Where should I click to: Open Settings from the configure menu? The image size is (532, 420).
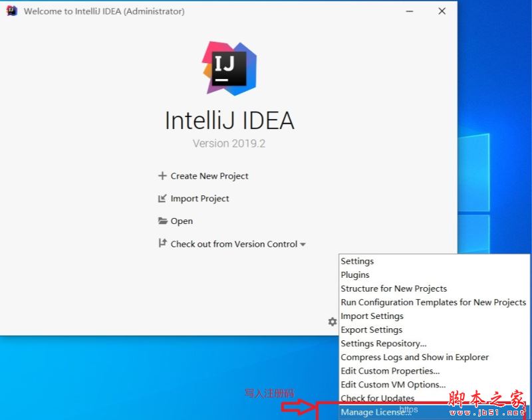[434, 261]
